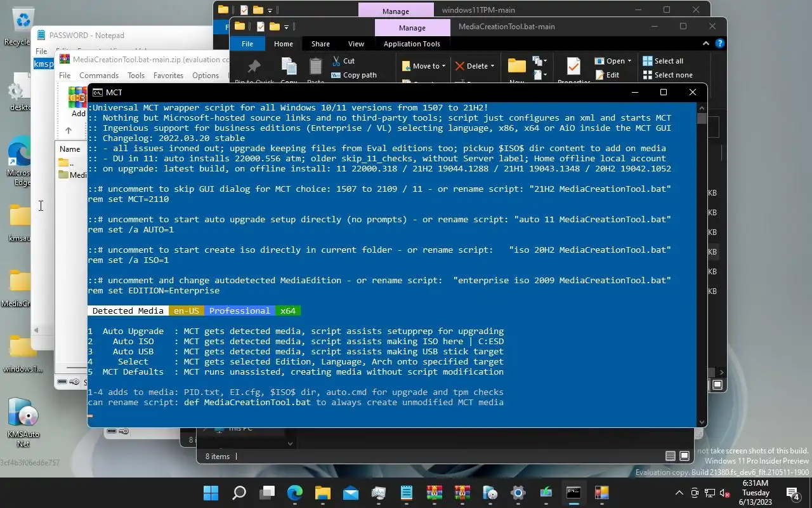
Task: Click the muted volume tray icon
Action: click(x=724, y=493)
